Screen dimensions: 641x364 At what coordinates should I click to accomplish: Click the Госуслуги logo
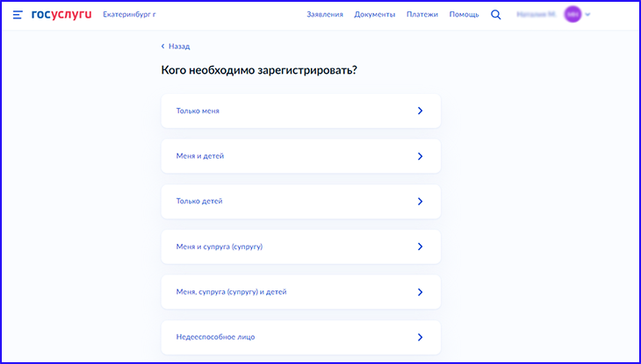[x=61, y=15]
